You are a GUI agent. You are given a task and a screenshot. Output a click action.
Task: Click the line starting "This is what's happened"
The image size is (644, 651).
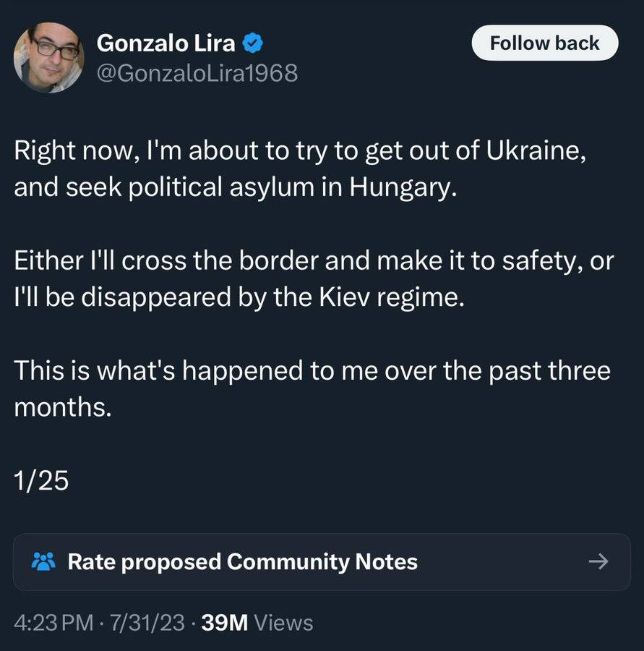312,371
